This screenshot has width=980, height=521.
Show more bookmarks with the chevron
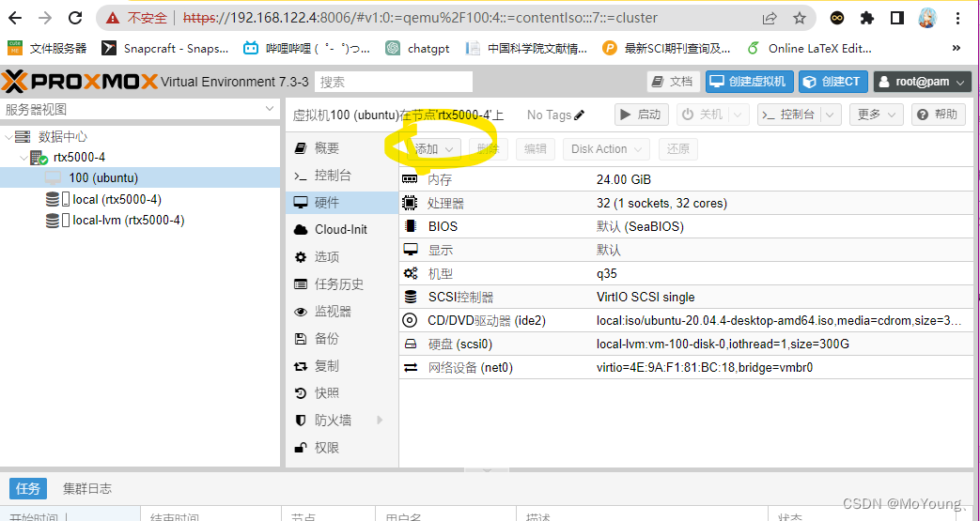point(957,48)
